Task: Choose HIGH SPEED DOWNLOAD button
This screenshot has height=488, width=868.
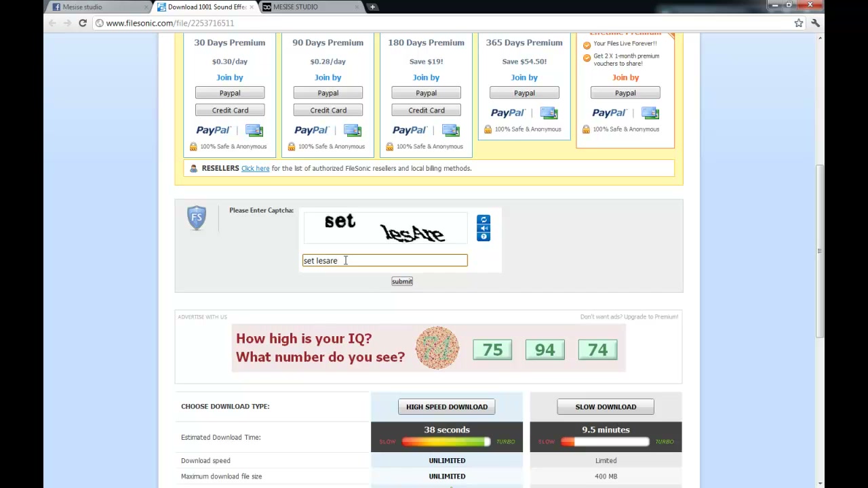Action: point(447,407)
